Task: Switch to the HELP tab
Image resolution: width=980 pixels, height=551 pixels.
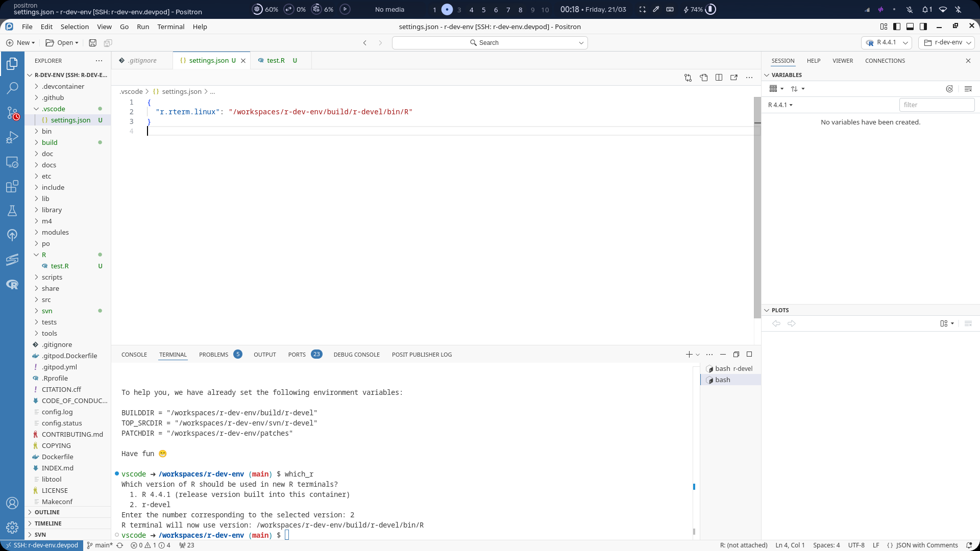Action: coord(814,61)
